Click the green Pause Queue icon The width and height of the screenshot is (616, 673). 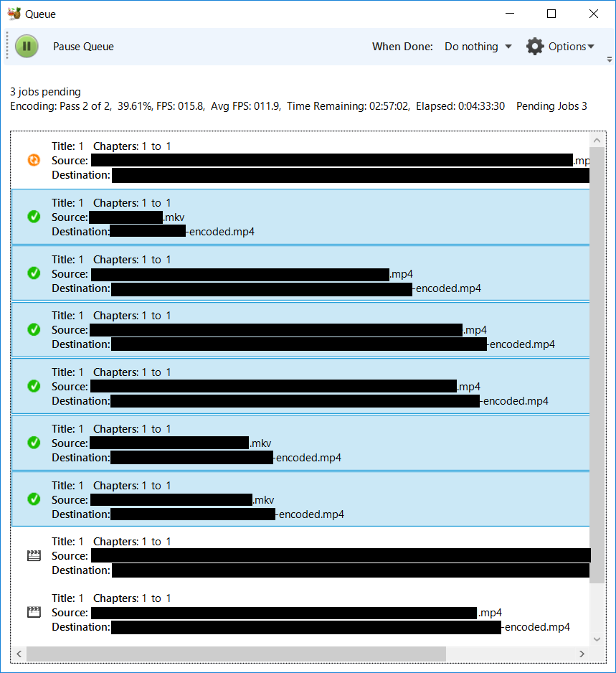pyautogui.click(x=27, y=46)
